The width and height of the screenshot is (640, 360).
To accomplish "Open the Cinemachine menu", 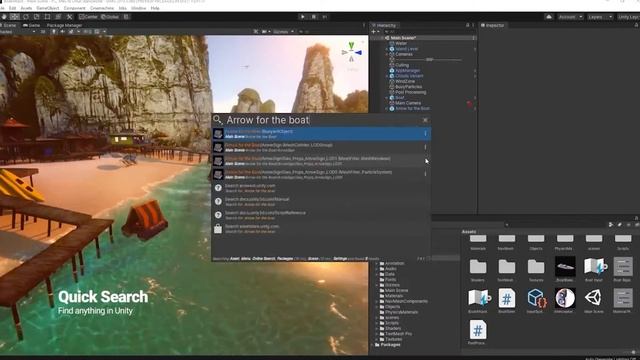I will 102,8.
